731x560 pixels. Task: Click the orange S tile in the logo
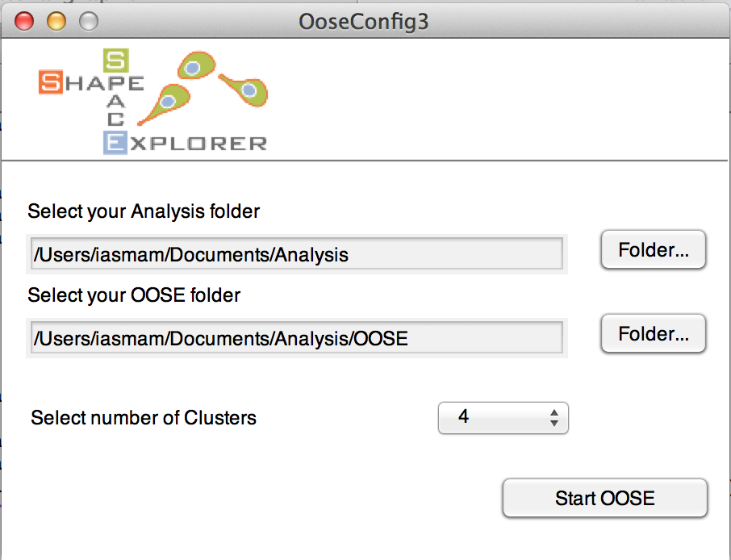[51, 82]
